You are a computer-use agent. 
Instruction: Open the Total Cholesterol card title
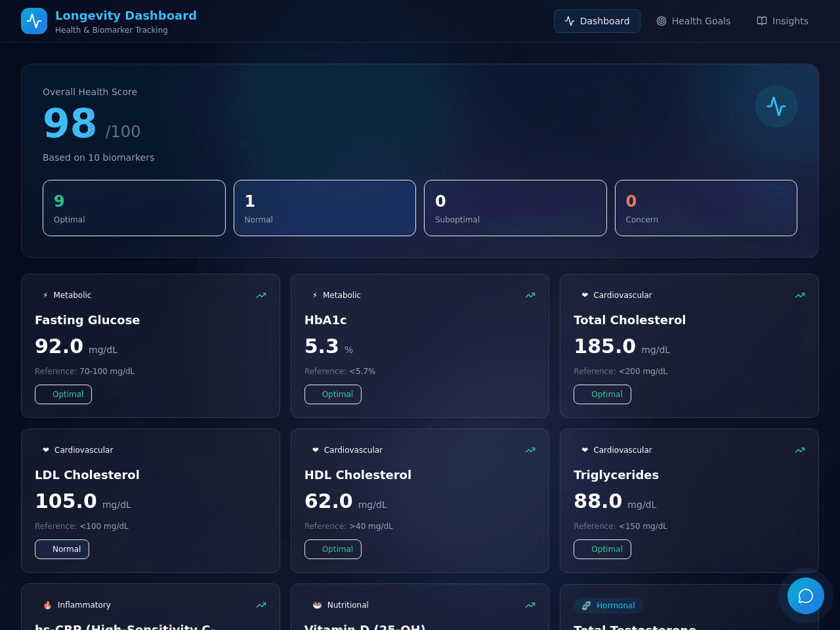click(x=629, y=320)
